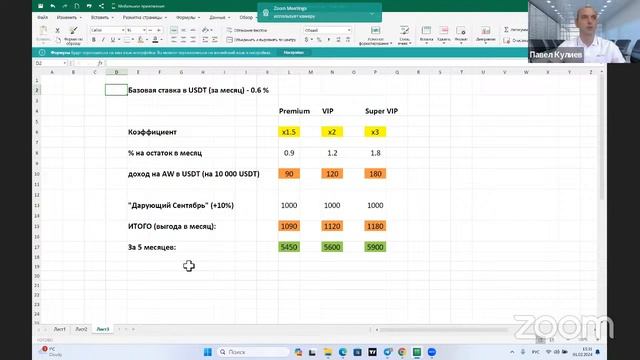Collapse the Zoom Meetings camera notification chevron
This screenshot has height=360, width=640.
coord(372,13)
